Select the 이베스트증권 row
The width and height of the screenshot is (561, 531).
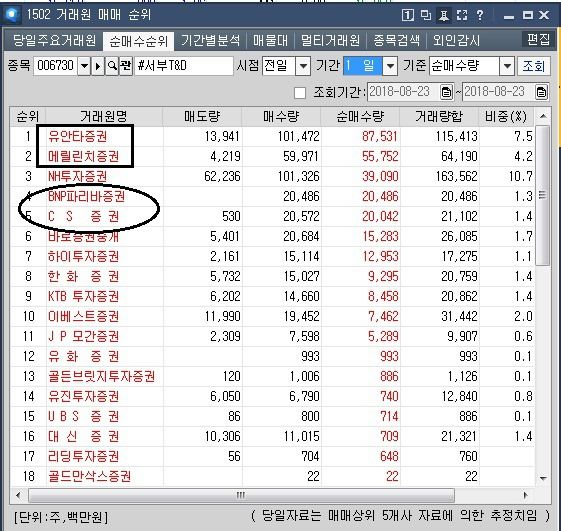point(272,317)
